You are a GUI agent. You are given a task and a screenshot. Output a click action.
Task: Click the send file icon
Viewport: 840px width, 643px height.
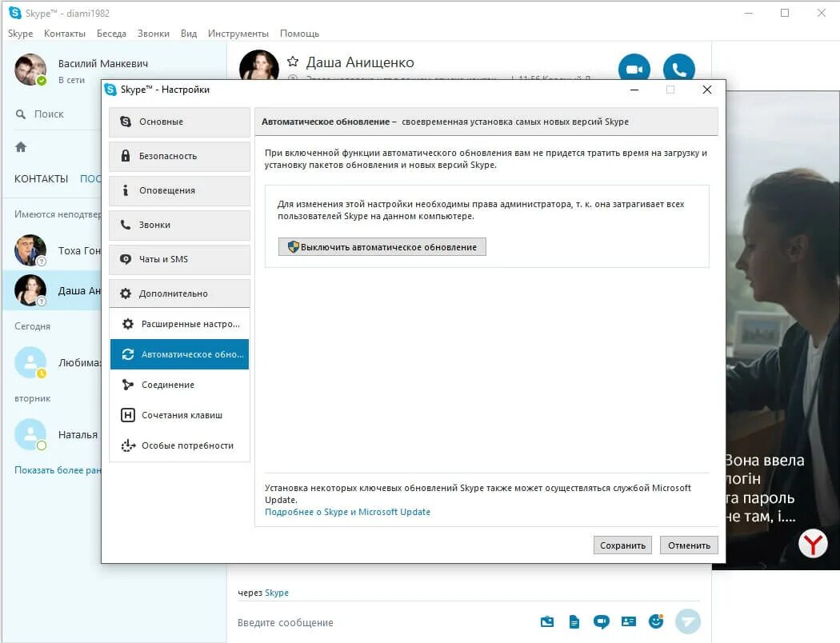[x=574, y=621]
